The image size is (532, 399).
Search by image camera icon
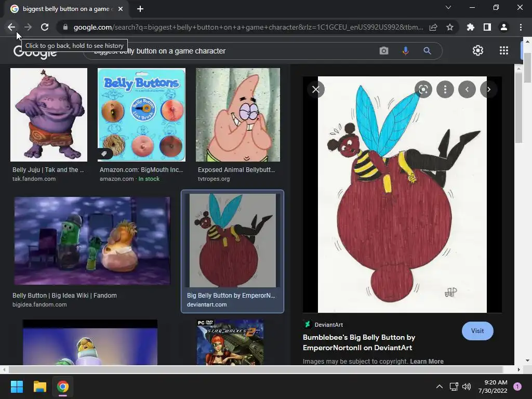384,51
